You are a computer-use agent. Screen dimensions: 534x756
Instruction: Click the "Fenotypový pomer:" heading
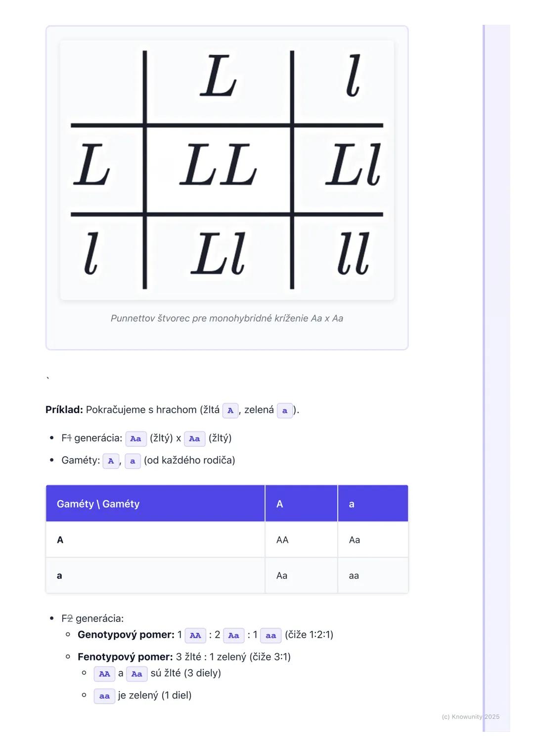125,657
